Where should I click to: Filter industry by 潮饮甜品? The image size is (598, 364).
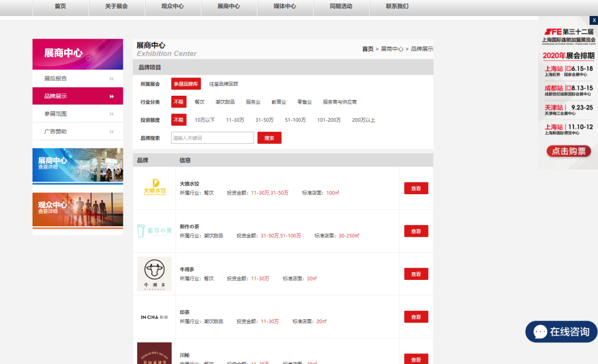(x=225, y=102)
